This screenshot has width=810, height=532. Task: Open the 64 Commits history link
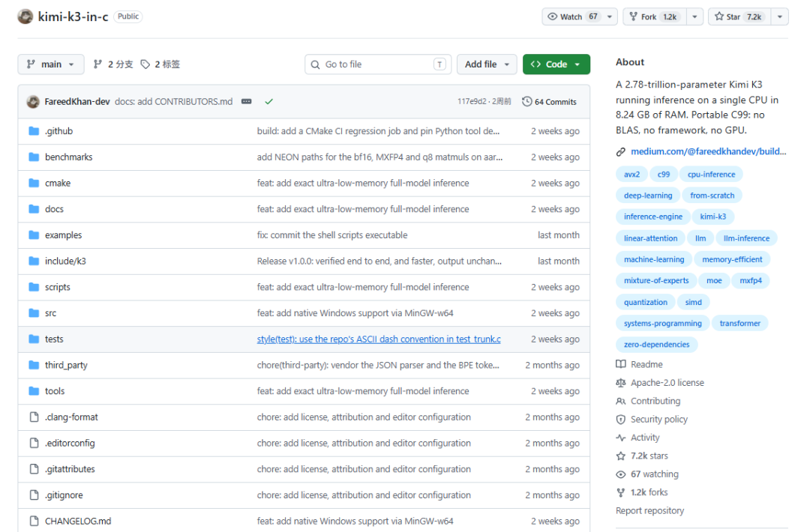coord(549,102)
